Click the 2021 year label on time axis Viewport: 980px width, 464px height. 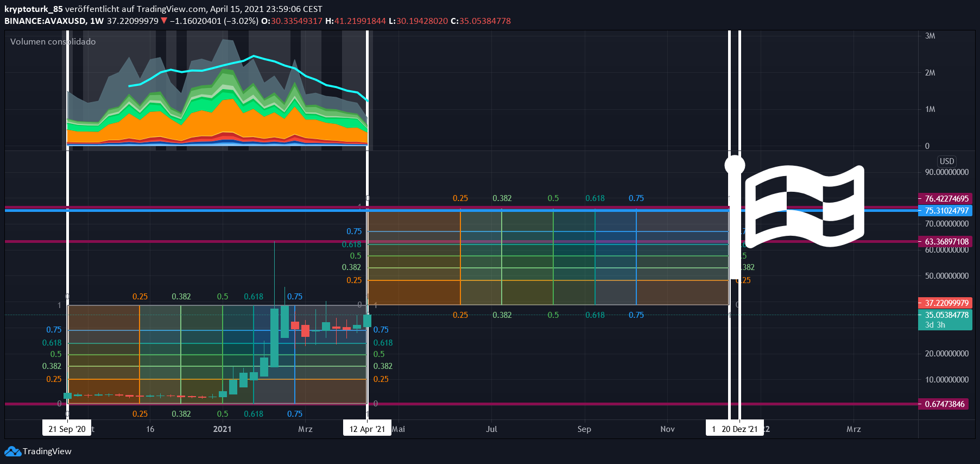[222, 429]
